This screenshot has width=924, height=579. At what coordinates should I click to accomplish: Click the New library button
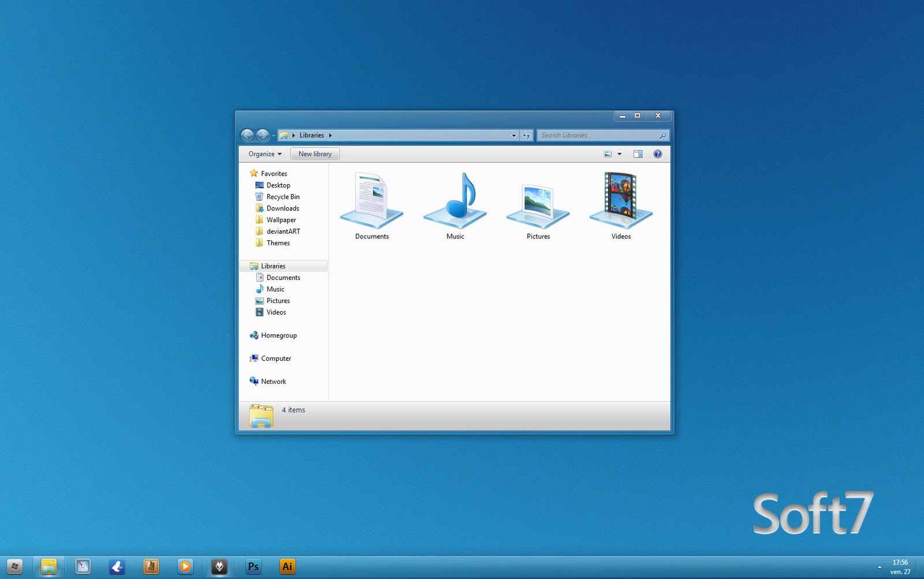(x=315, y=154)
